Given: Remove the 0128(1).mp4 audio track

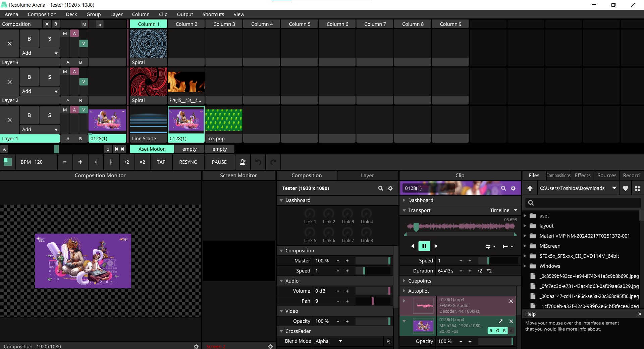Looking at the screenshot, I should tap(511, 301).
